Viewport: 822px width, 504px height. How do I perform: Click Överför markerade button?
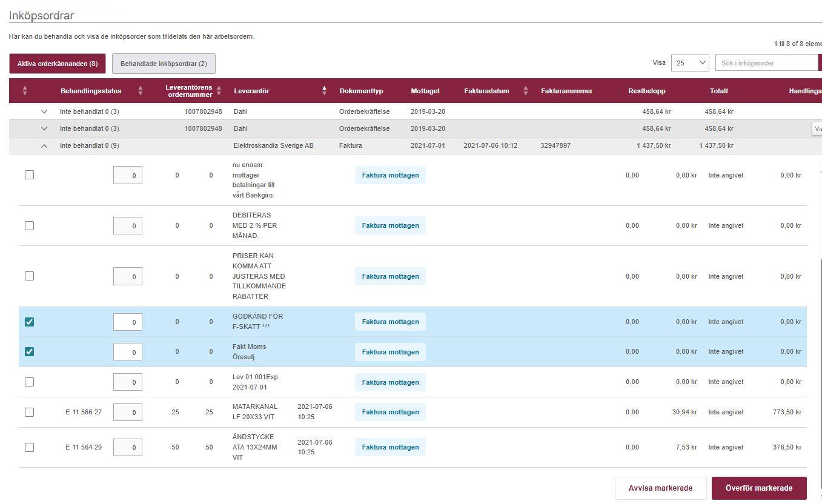(758, 488)
